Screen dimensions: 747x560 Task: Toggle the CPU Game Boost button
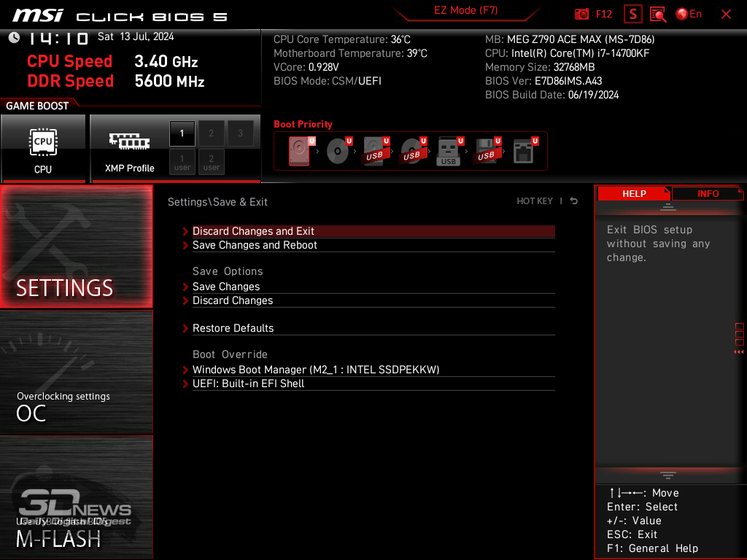pos(43,148)
